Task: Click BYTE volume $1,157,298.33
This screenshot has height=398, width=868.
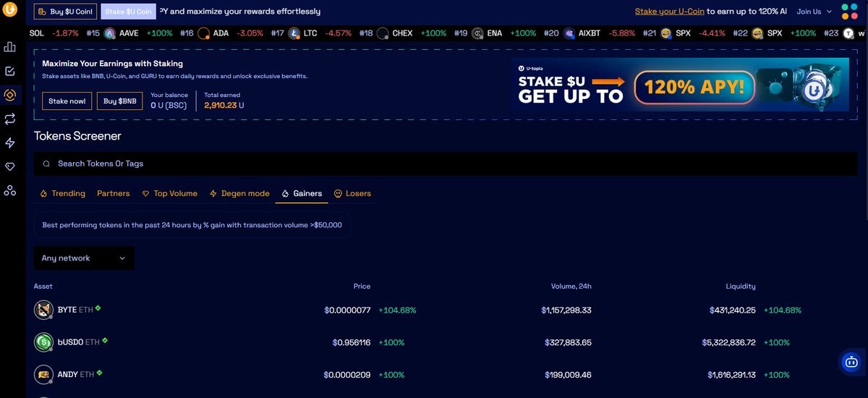Action: click(x=566, y=310)
